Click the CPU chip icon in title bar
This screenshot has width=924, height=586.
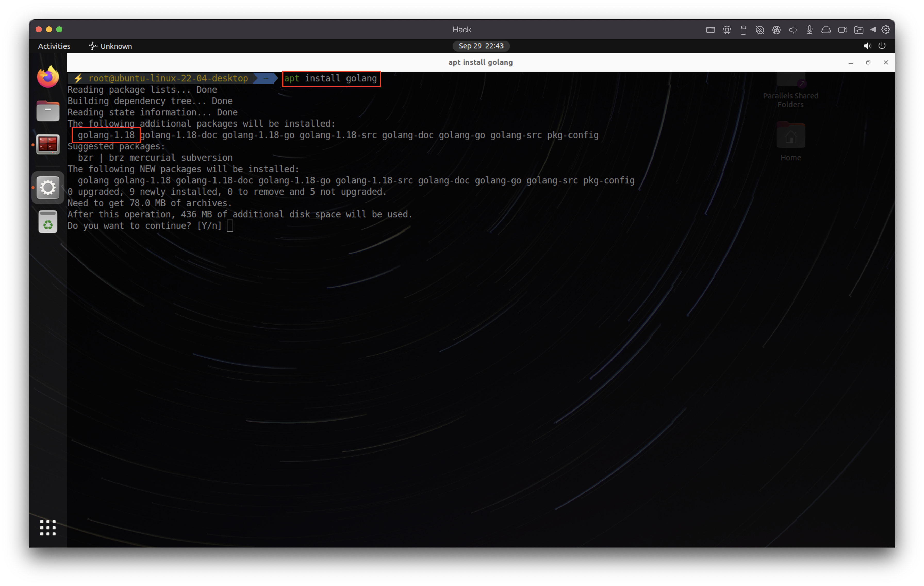click(727, 30)
